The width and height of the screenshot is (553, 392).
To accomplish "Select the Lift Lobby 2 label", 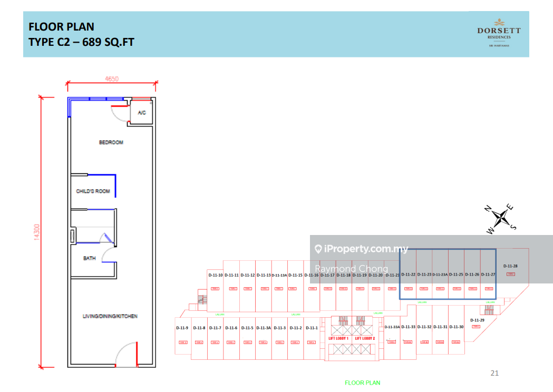I will (x=365, y=338).
